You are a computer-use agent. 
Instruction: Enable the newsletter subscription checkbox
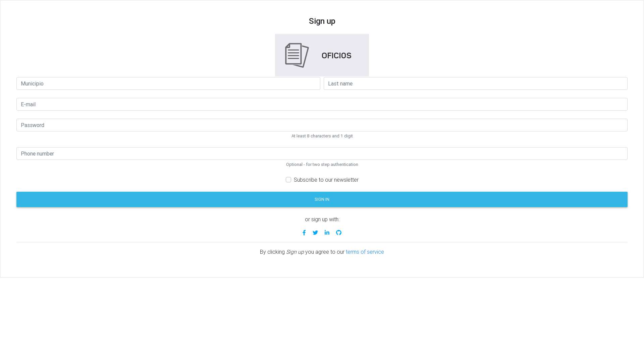288,180
